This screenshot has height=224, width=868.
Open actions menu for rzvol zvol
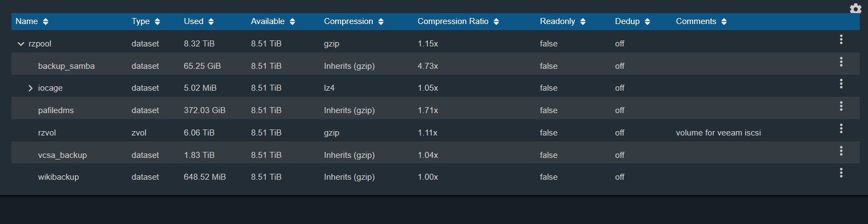(841, 128)
